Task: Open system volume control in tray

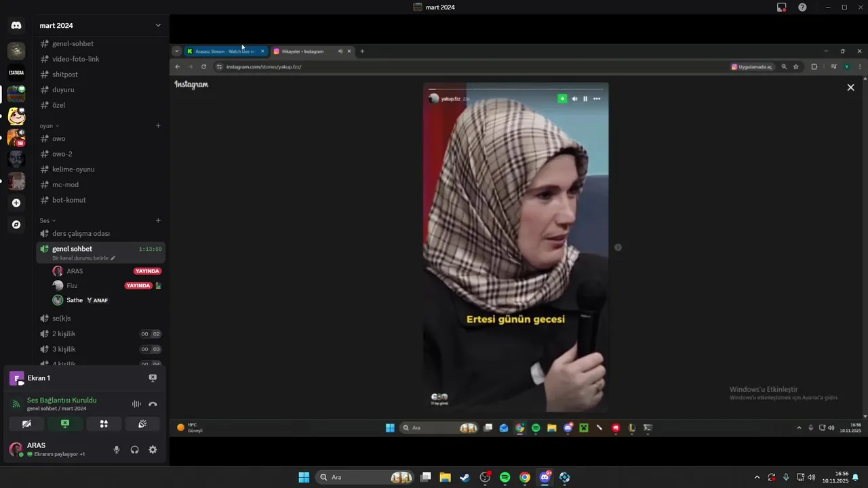Action: 812,477
